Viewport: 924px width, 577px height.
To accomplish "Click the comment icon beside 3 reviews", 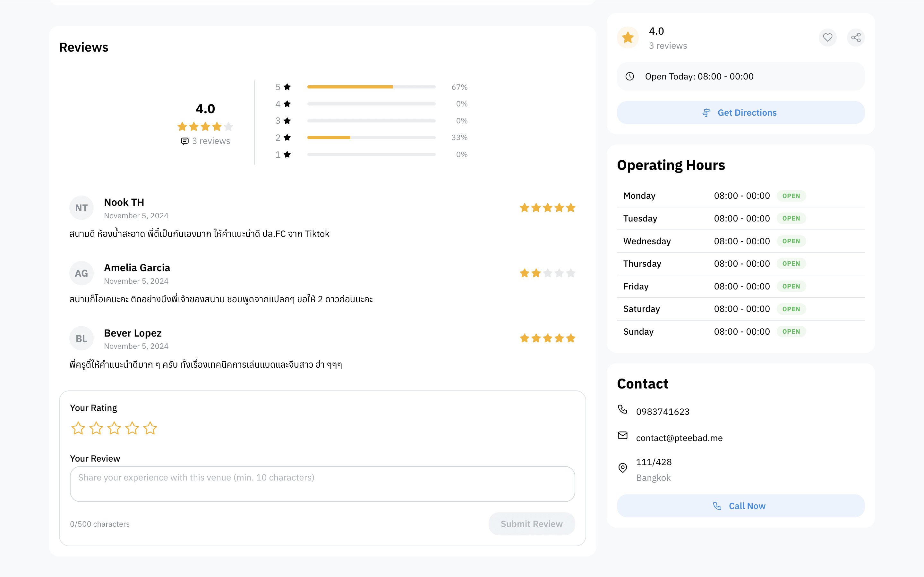I will click(184, 141).
